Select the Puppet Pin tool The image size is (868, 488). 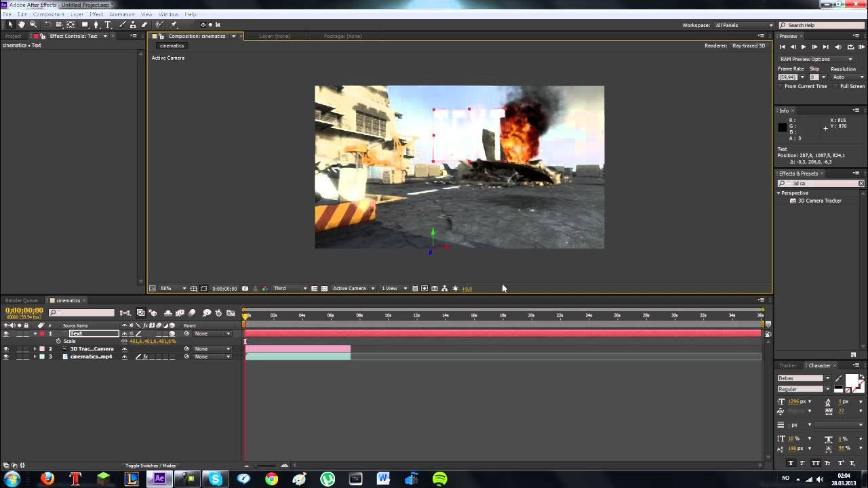[x=174, y=24]
